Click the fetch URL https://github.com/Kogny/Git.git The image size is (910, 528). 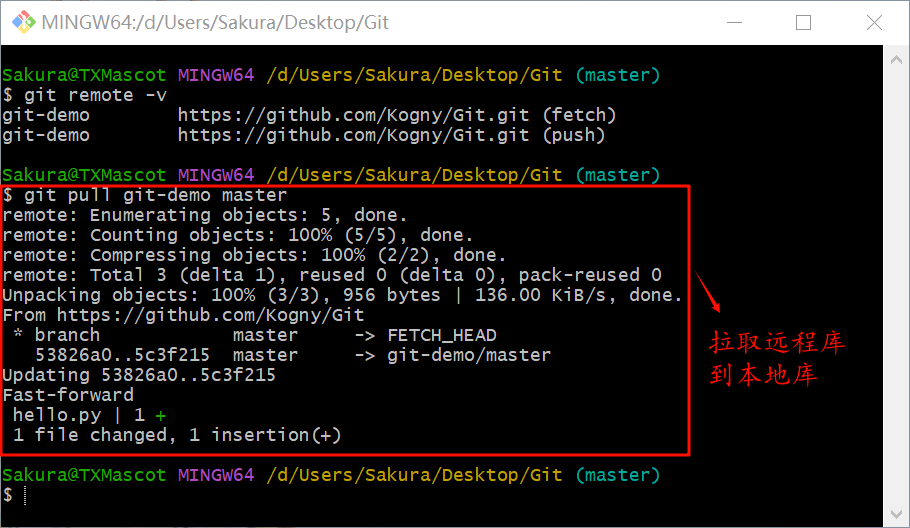coord(353,115)
